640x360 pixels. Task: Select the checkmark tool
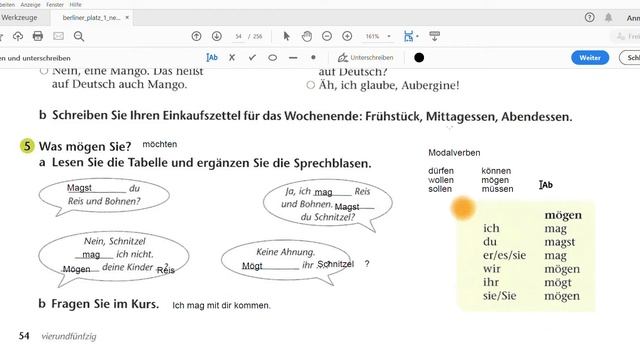coord(252,58)
